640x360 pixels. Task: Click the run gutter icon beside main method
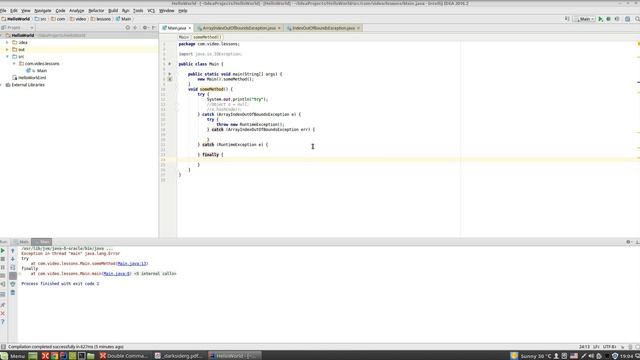(x=170, y=74)
